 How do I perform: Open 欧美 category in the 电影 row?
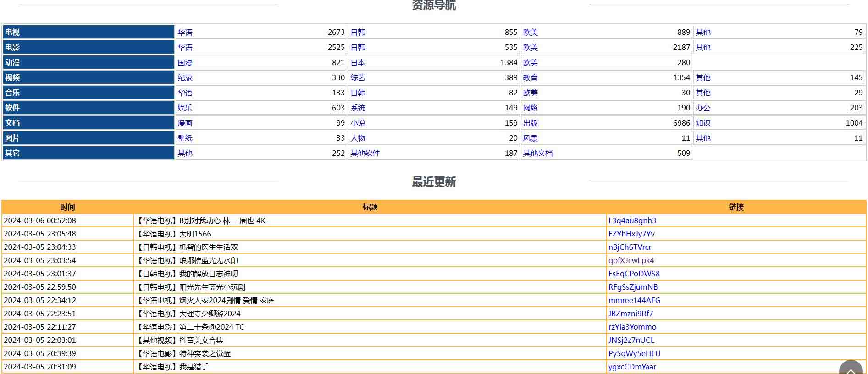click(531, 47)
